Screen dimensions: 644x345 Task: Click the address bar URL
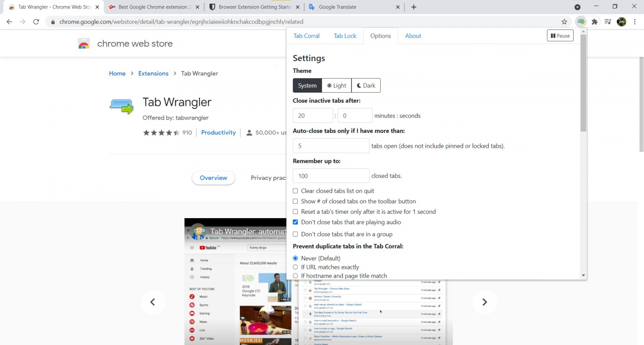click(181, 22)
